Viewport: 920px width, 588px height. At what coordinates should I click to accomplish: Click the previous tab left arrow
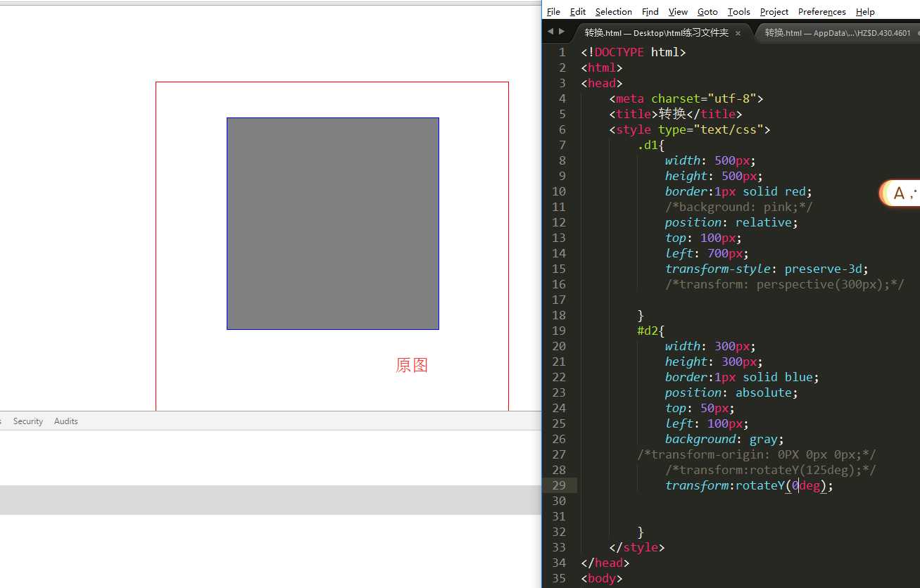(x=550, y=32)
